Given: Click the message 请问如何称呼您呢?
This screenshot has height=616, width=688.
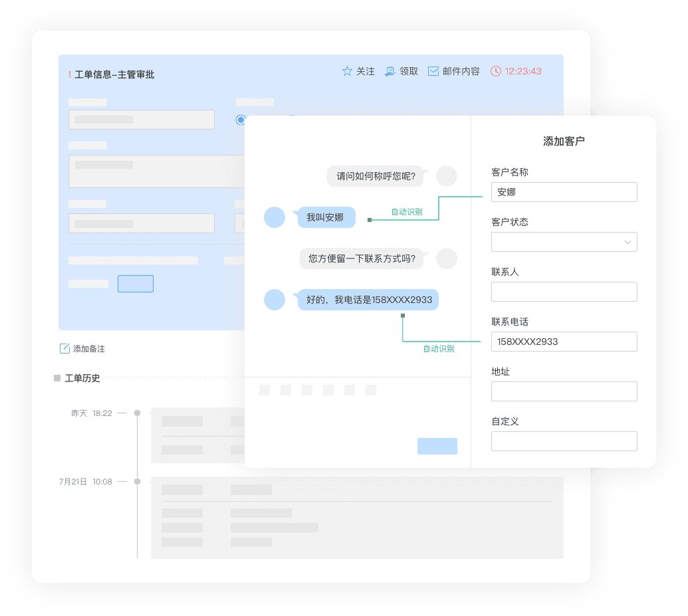Looking at the screenshot, I should [x=376, y=176].
